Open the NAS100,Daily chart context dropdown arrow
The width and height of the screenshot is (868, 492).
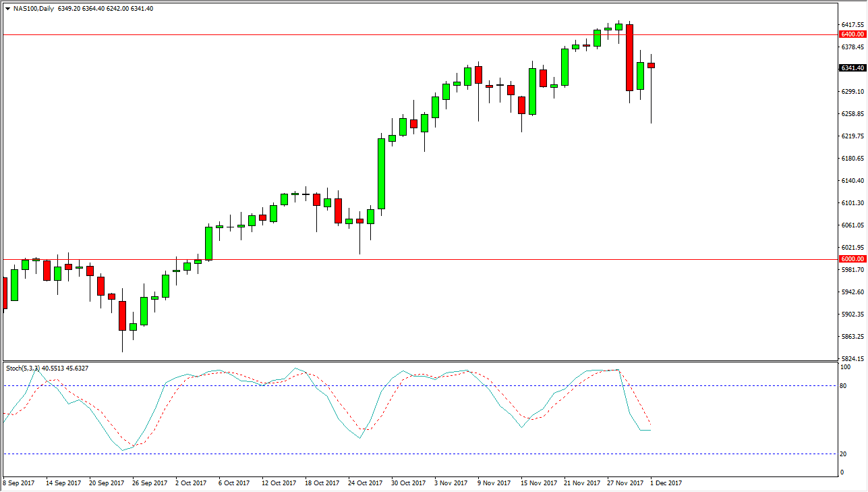click(7, 9)
